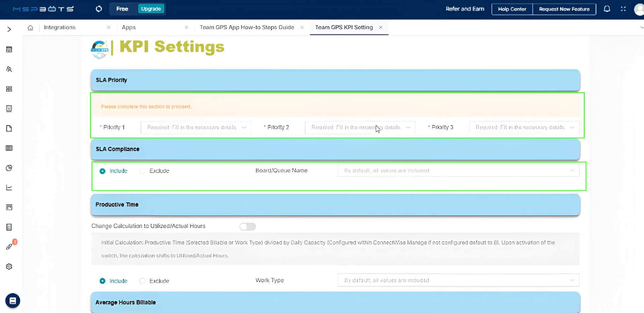644x313 pixels.
Task: Close the Team GPS KPI Setting tab
Action: pyautogui.click(x=381, y=28)
